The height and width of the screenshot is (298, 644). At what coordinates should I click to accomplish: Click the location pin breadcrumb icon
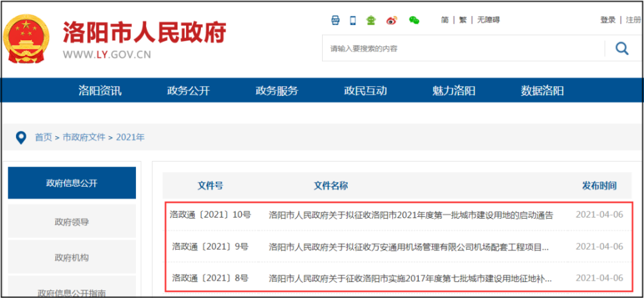tap(21, 138)
